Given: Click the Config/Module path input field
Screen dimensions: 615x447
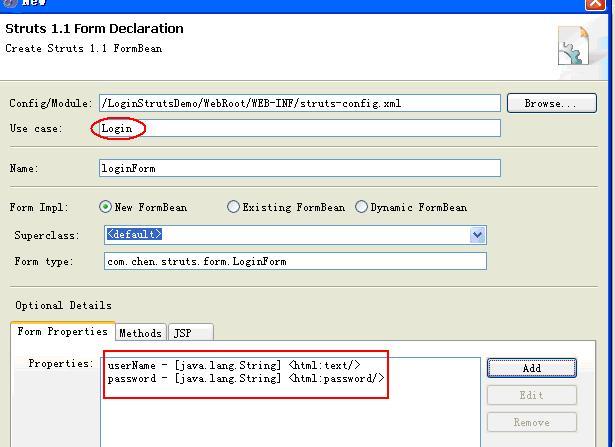Looking at the screenshot, I should point(300,103).
